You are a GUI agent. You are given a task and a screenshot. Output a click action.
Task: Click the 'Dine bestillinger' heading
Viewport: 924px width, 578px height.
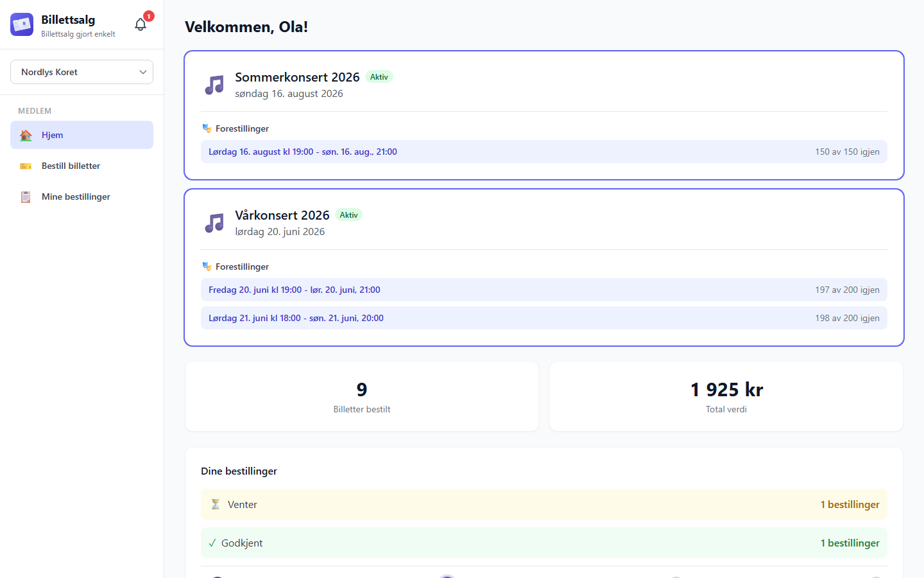coord(239,471)
